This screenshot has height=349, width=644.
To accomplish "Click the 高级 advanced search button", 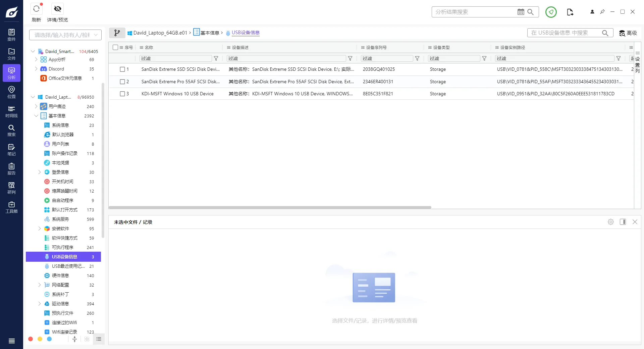I will (628, 33).
